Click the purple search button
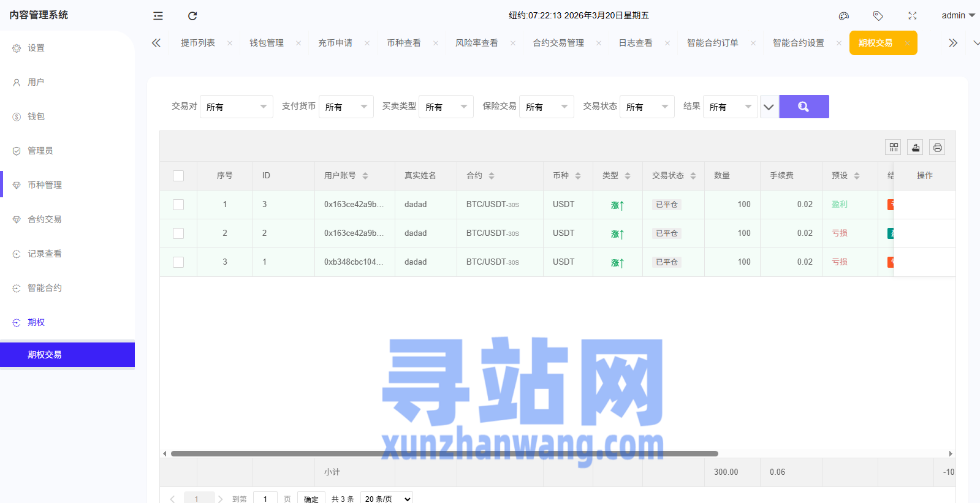This screenshot has width=980, height=503. (803, 107)
